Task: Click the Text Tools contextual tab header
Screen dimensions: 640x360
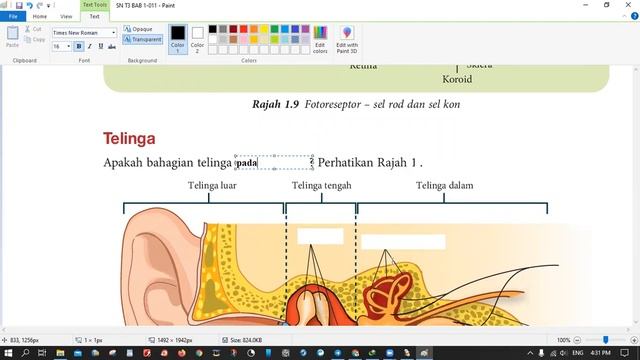Action: pyautogui.click(x=95, y=5)
